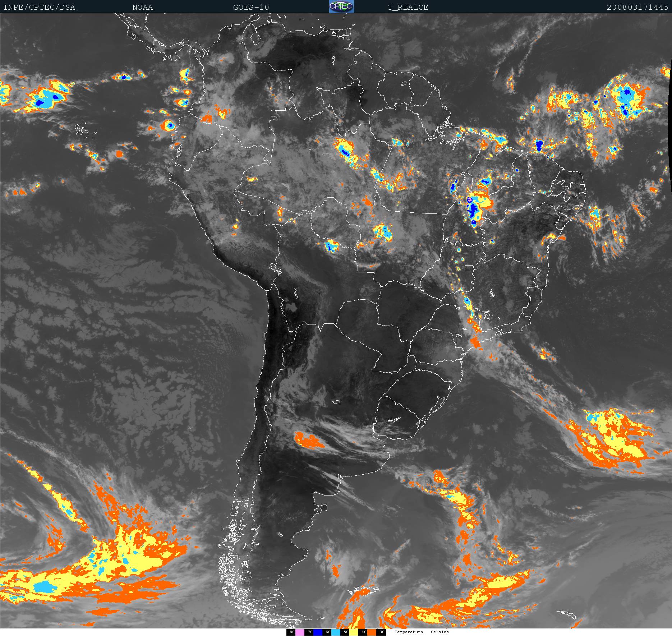
Task: Click the -80 legend value
Action: (291, 632)
